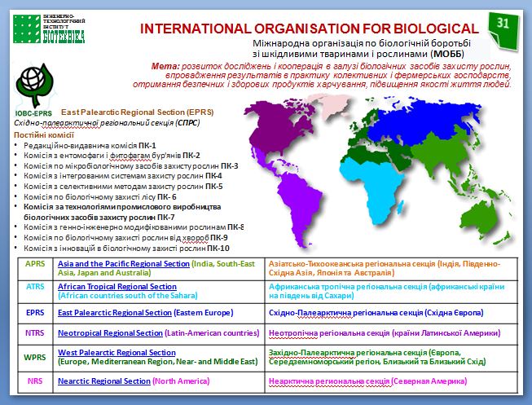Select the NRS abbreviation cell
Viewport: 532px width, 405px height.
click(35, 381)
